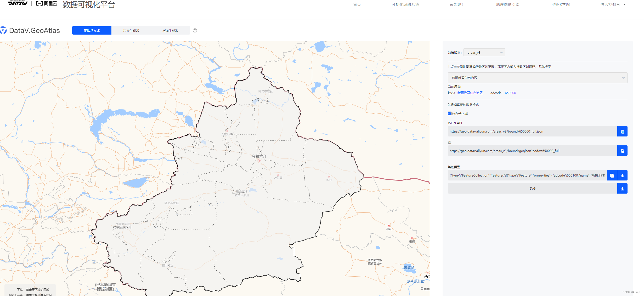This screenshot has width=644, height=296.
Task: Select the 范围选择器 tab
Action: (92, 30)
